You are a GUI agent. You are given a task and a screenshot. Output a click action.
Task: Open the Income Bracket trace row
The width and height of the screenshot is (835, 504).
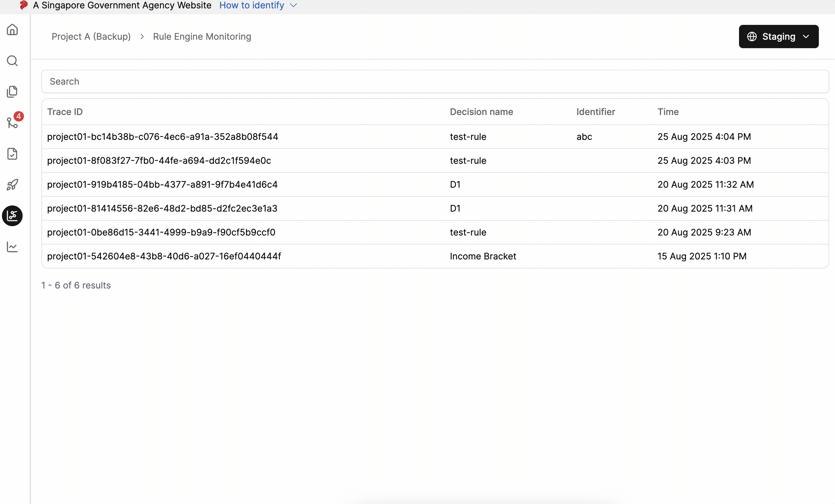435,256
